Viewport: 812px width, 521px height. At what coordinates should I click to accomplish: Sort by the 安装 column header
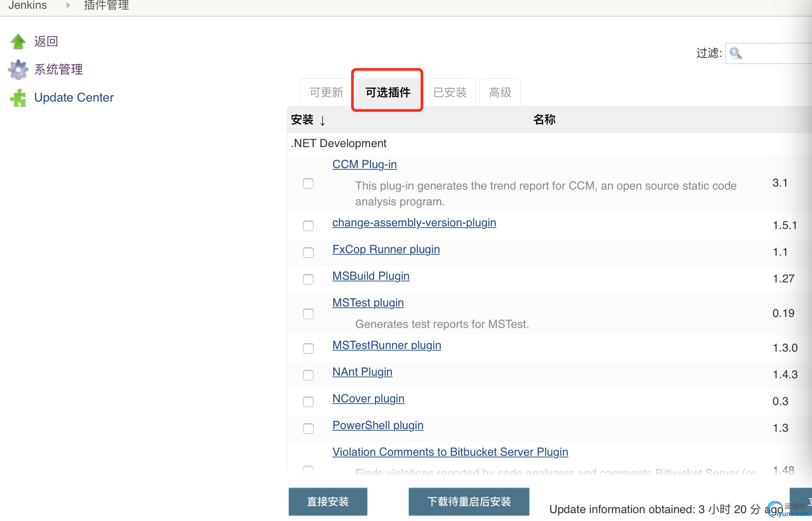308,120
